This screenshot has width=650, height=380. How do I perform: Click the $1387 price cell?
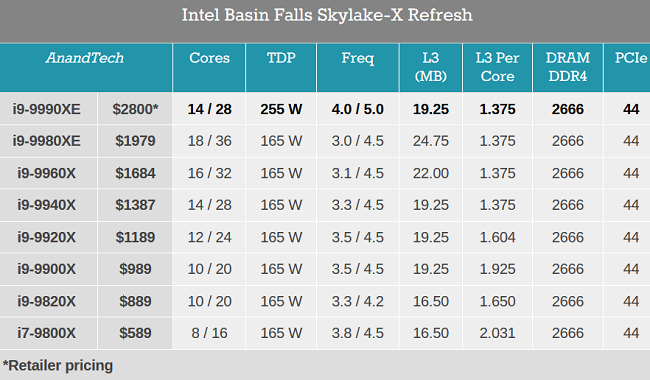pyautogui.click(x=135, y=205)
